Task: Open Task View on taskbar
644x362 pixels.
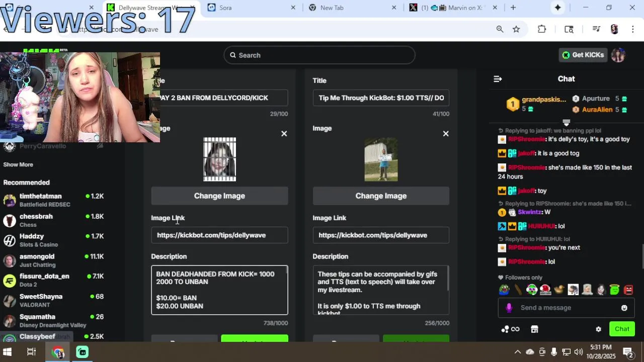Action: click(31, 352)
